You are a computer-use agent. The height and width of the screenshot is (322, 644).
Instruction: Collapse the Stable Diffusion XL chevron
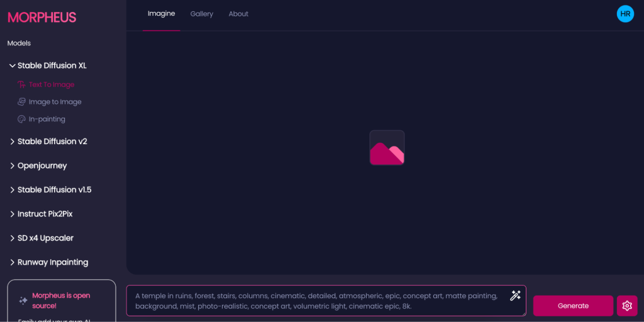pos(13,65)
